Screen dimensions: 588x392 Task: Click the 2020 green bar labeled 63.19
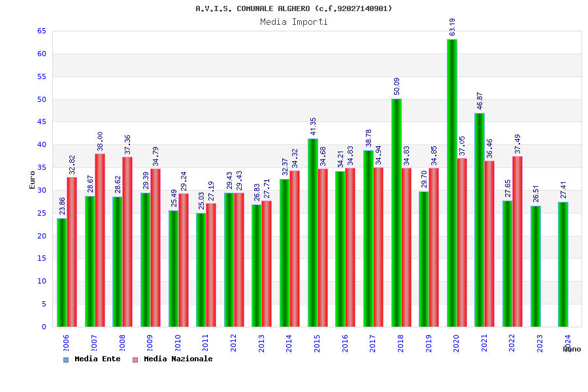coord(452,183)
